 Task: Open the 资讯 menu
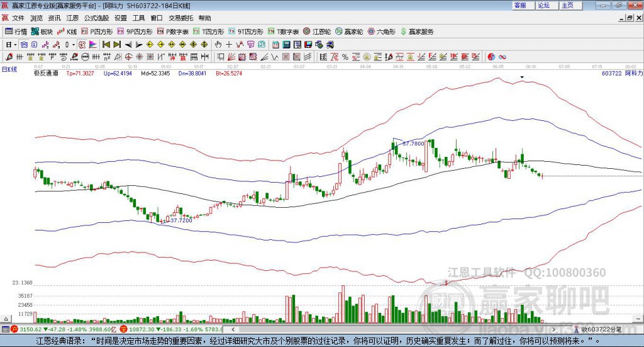click(x=54, y=18)
